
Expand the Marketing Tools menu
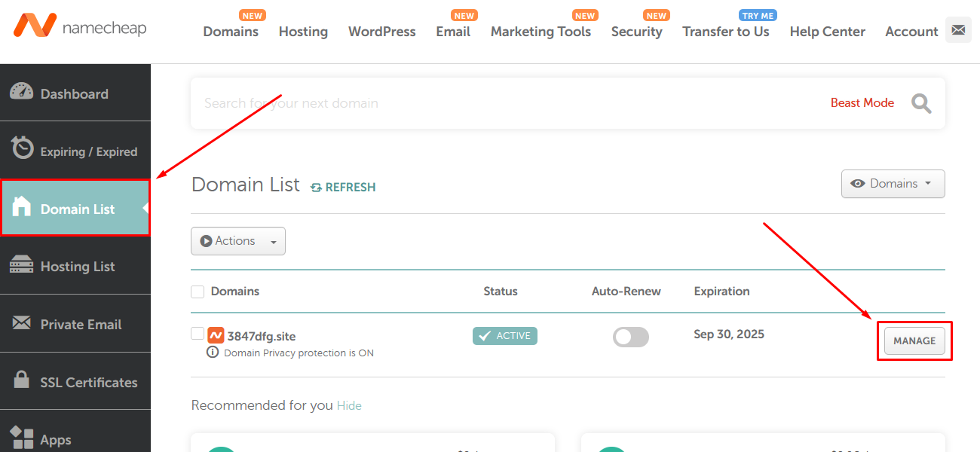click(541, 32)
